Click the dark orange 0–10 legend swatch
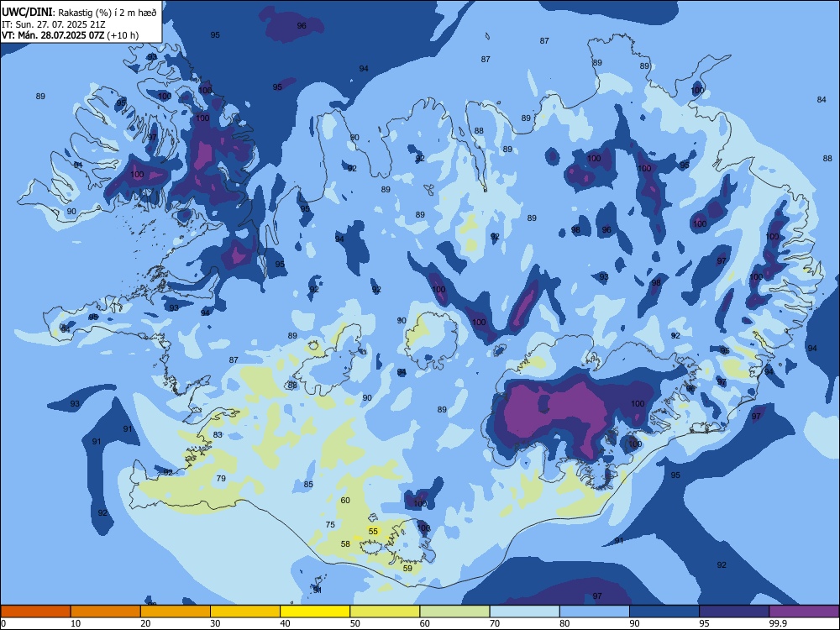The width and height of the screenshot is (840, 630). (35, 612)
